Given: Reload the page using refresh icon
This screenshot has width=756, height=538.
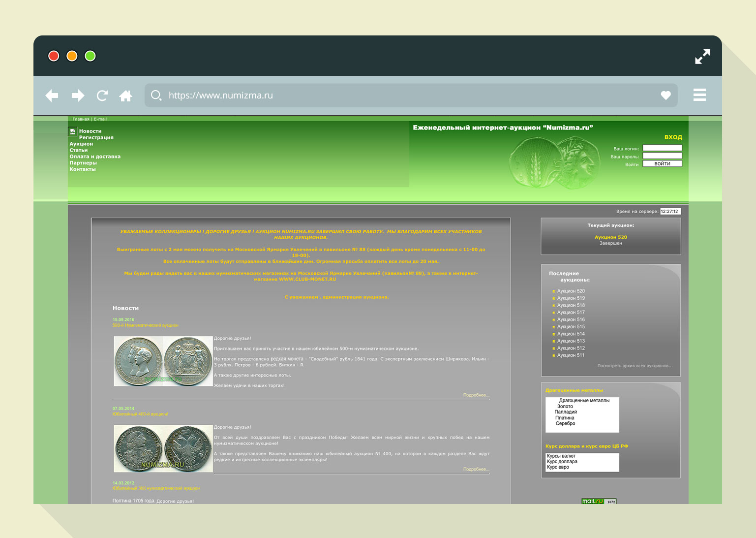Looking at the screenshot, I should 102,95.
